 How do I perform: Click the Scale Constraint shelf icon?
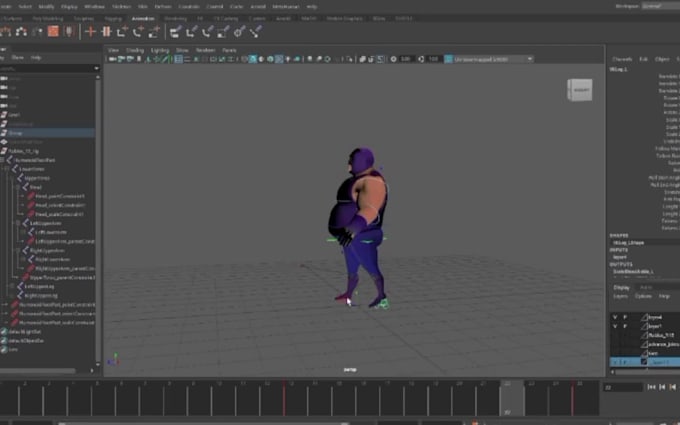(x=223, y=31)
